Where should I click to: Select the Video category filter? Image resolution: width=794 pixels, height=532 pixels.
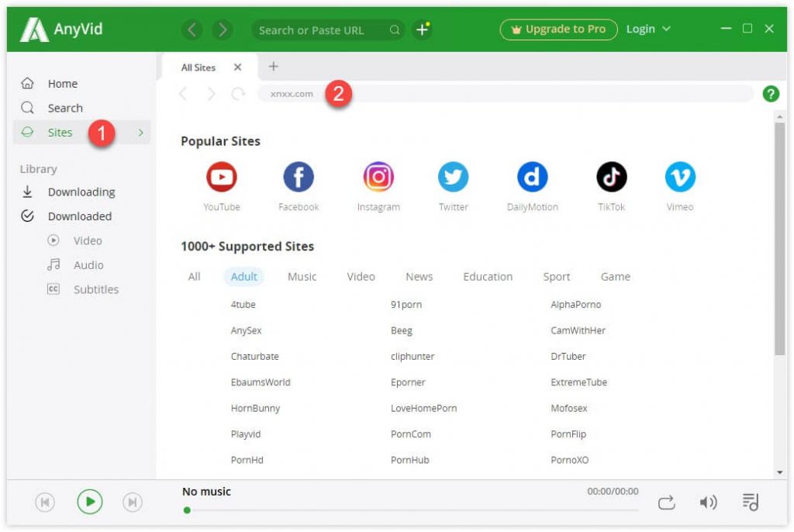(361, 277)
